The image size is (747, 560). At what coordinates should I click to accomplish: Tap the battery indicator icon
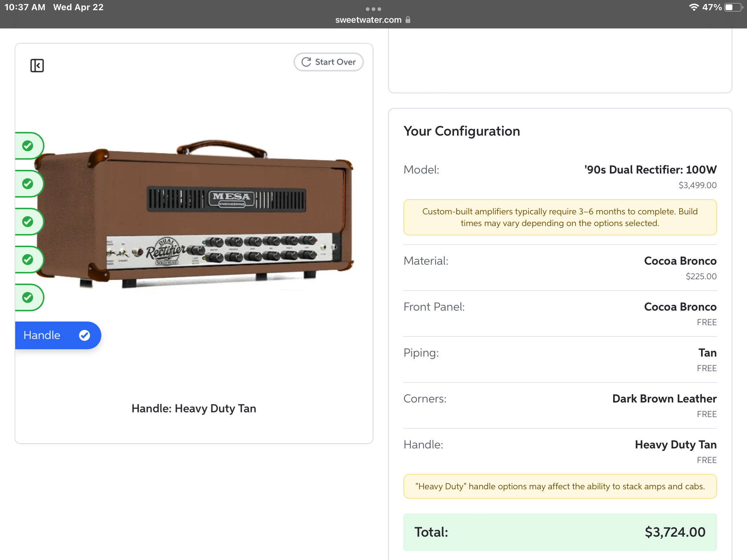pyautogui.click(x=734, y=7)
